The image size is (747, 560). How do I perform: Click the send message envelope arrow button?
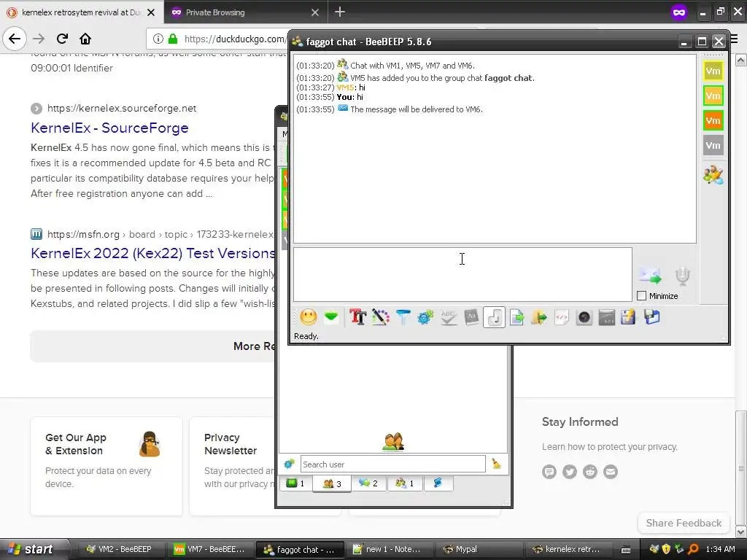[x=650, y=275]
